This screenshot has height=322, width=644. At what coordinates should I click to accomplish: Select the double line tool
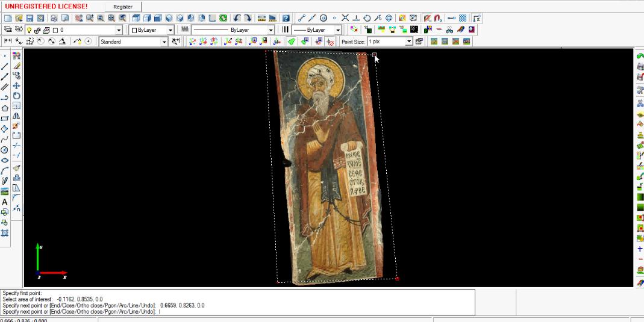point(5,87)
